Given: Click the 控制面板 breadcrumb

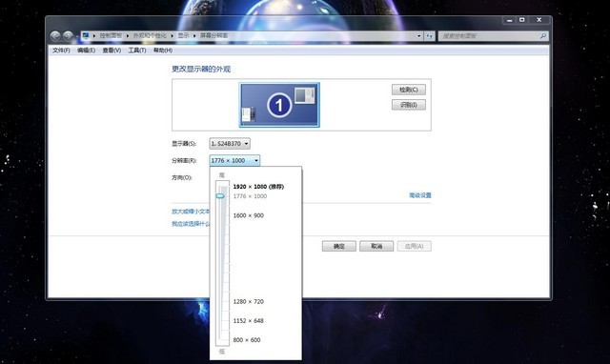Looking at the screenshot, I should pyautogui.click(x=111, y=35).
